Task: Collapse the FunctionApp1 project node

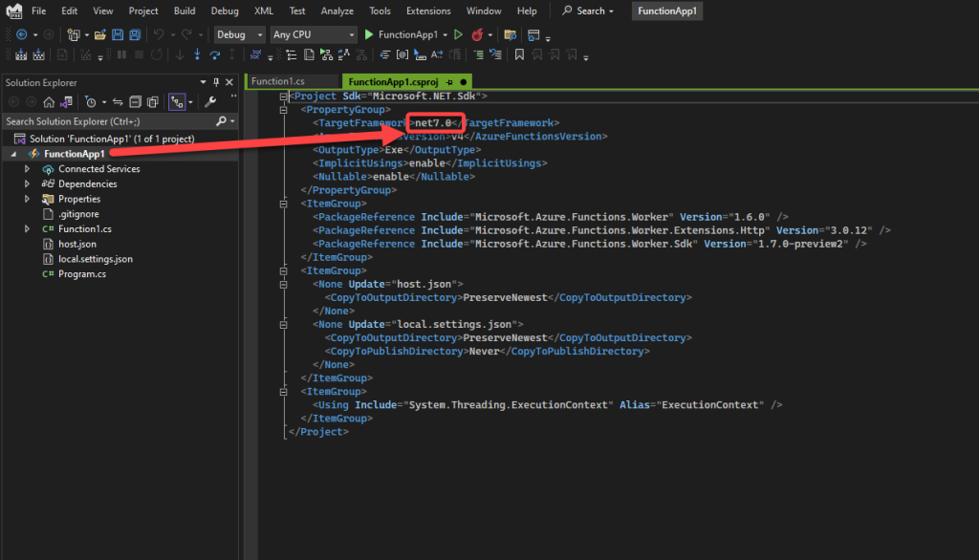Action: (13, 154)
